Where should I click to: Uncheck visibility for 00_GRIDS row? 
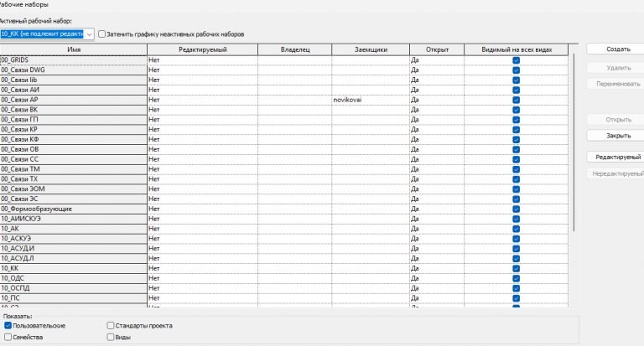pyautogui.click(x=517, y=60)
